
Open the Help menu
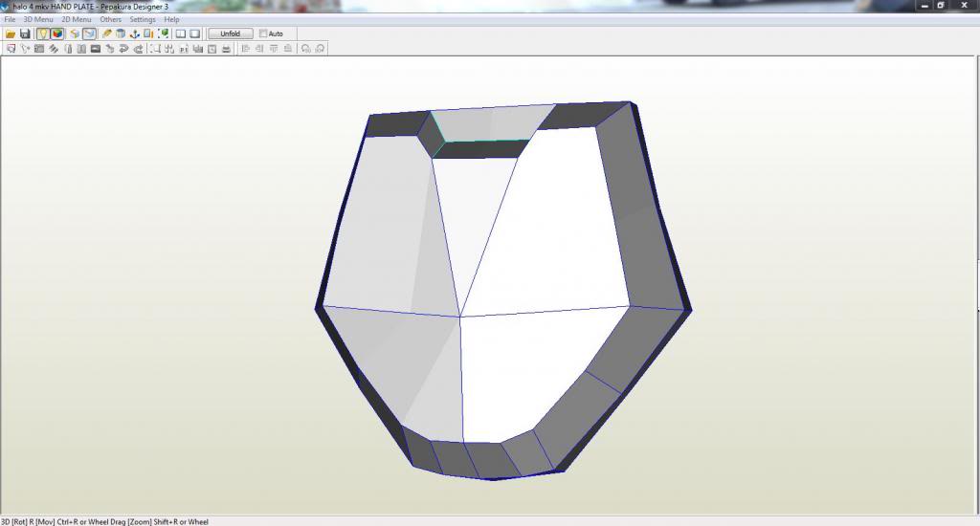coord(171,19)
